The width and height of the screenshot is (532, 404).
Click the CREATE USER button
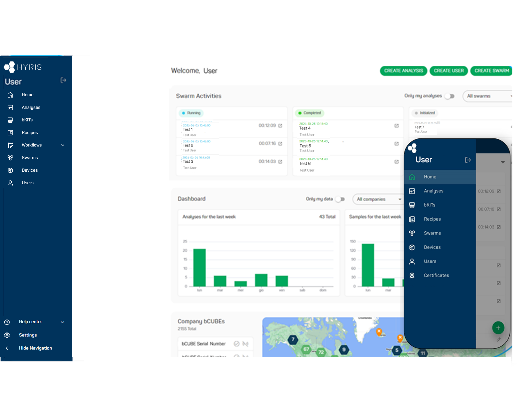[x=449, y=71]
